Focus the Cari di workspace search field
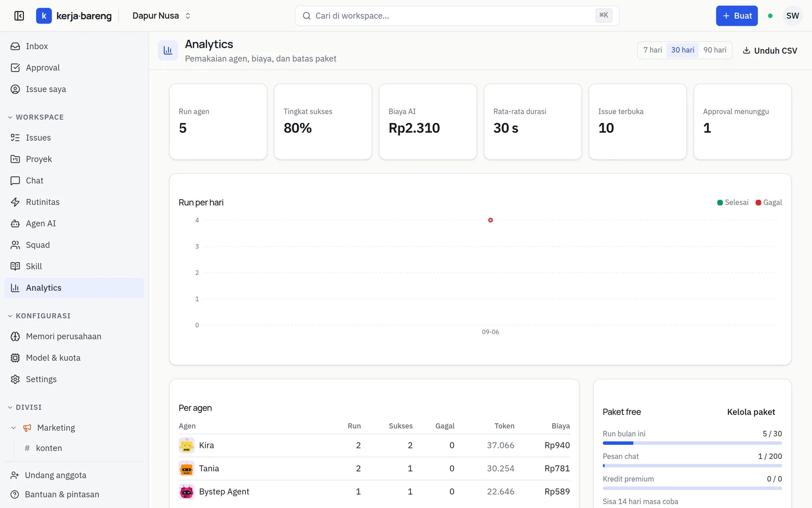 (457, 16)
